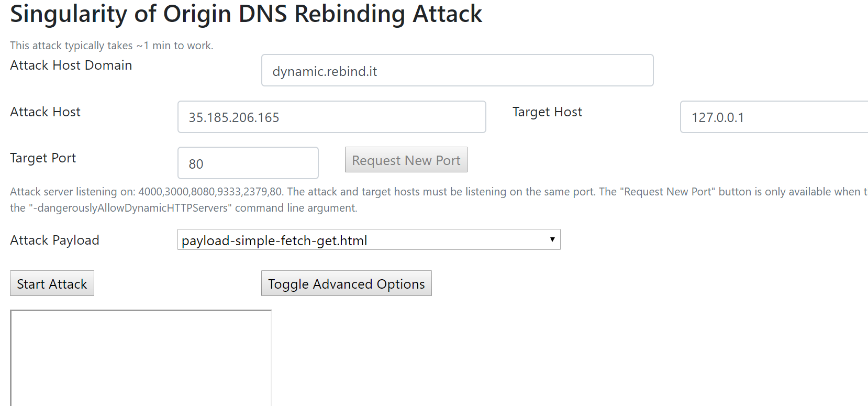Click inside the empty output frame
Viewport: 868px width, 406px height.
[141, 358]
